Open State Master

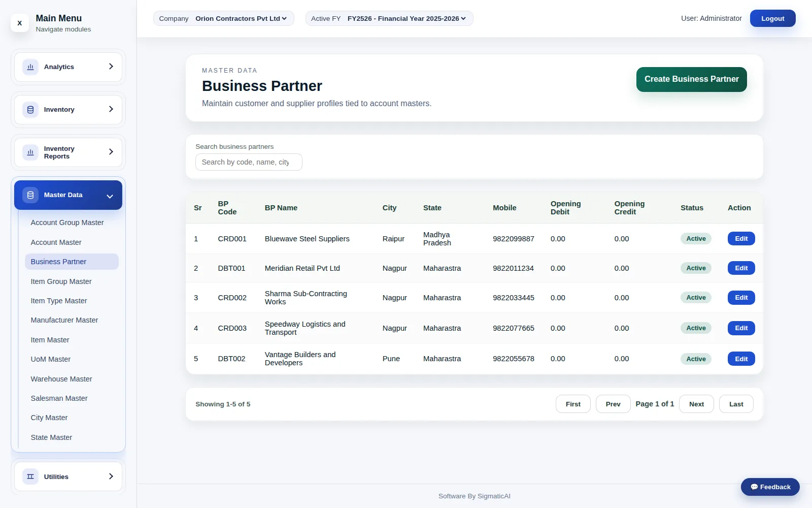click(x=72, y=437)
